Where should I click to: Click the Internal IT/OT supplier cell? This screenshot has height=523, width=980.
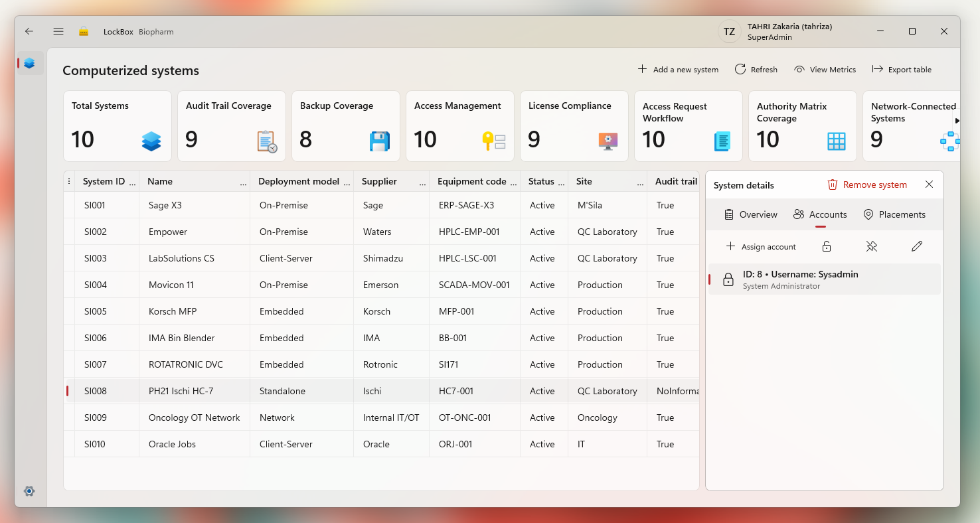point(391,417)
